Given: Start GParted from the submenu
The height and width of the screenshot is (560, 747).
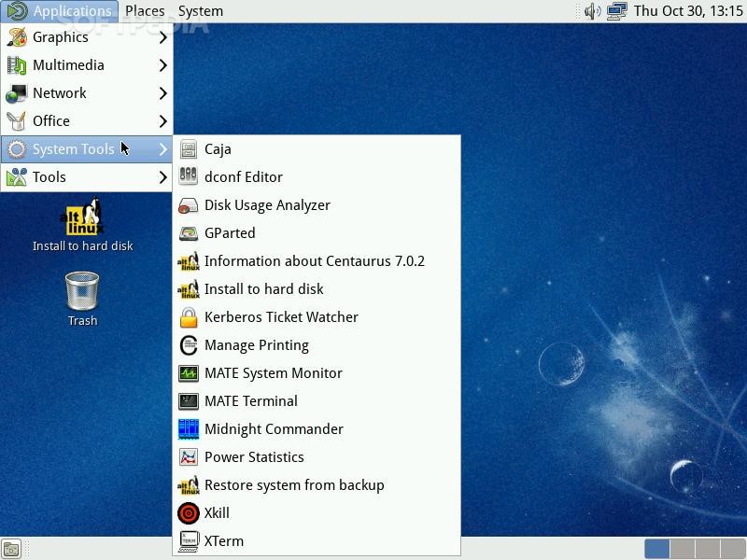Looking at the screenshot, I should click(x=317, y=233).
